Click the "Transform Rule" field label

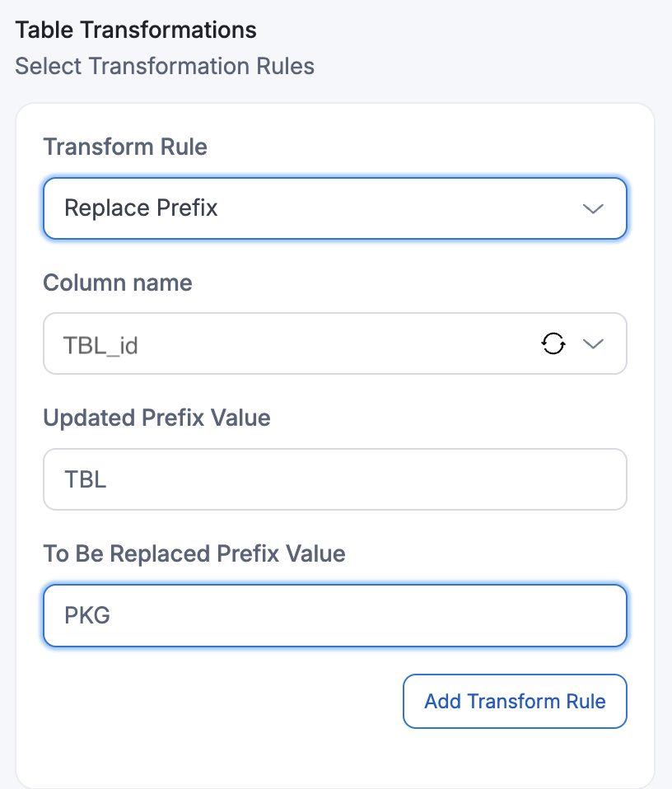(x=125, y=147)
